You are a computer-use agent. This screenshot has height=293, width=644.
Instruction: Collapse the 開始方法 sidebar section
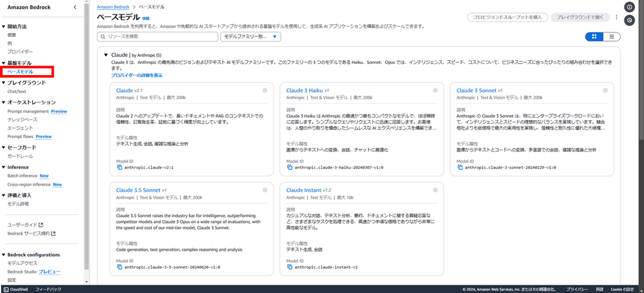(3, 26)
